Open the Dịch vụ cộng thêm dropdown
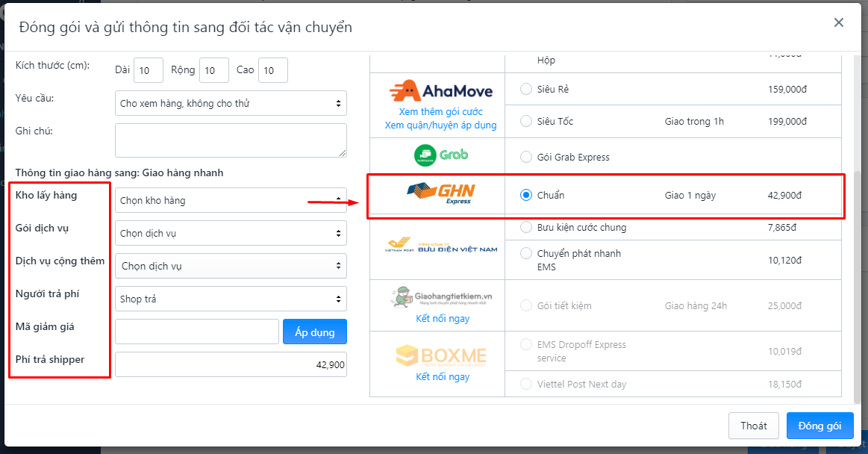This screenshot has width=868, height=454. click(x=231, y=266)
